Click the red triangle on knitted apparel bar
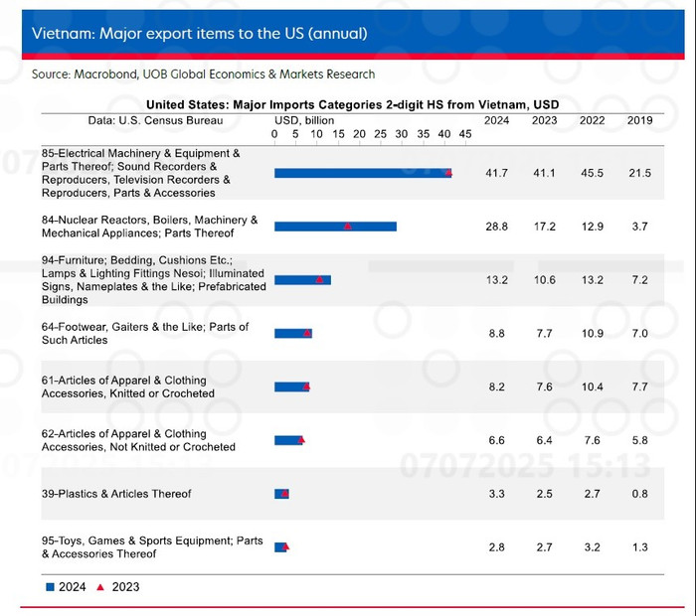The image size is (696, 616). 306,386
